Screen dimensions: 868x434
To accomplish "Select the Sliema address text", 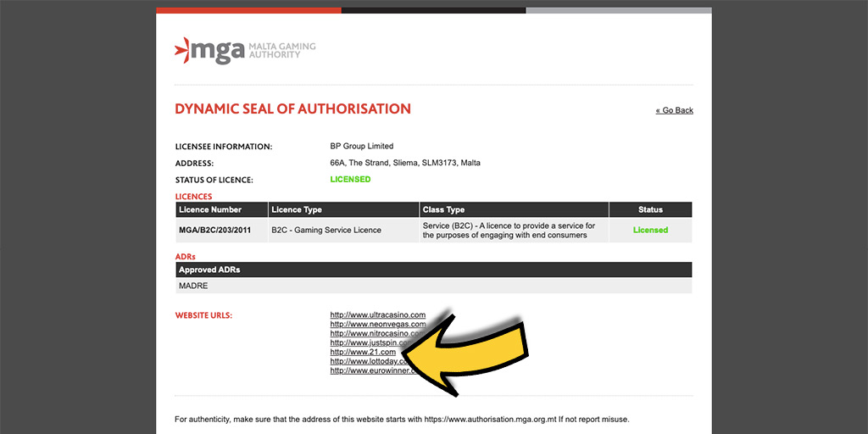I will point(405,163).
